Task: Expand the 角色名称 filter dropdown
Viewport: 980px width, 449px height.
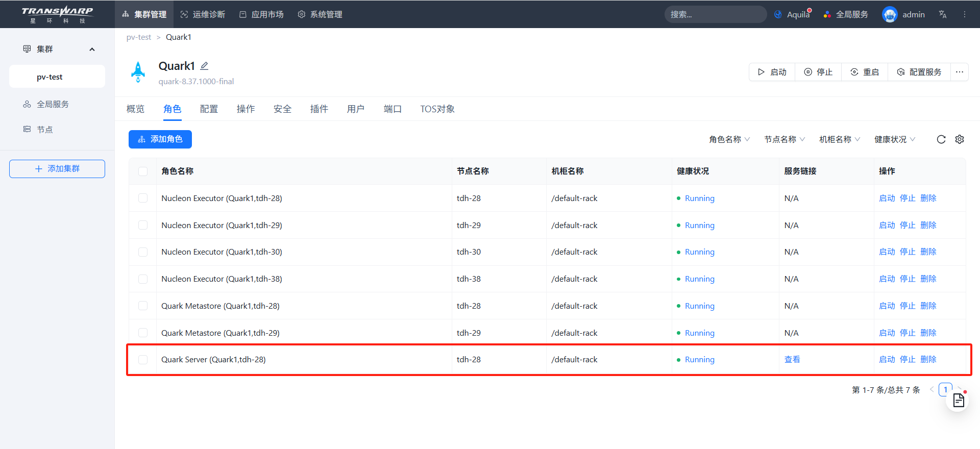Action: 729,139
